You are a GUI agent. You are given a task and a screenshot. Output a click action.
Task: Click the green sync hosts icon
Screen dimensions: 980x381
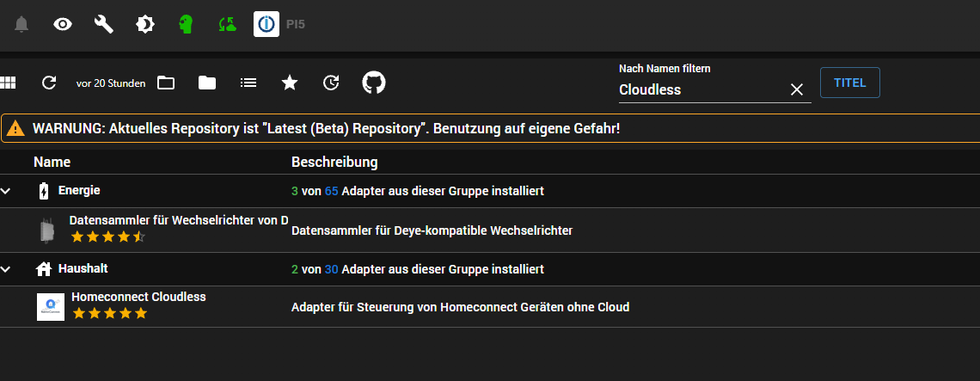[227, 25]
